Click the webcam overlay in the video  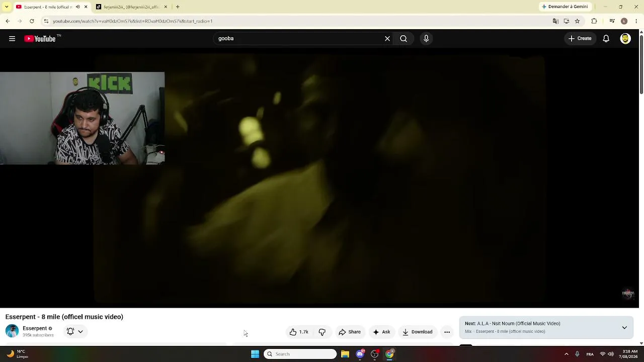[x=82, y=118]
